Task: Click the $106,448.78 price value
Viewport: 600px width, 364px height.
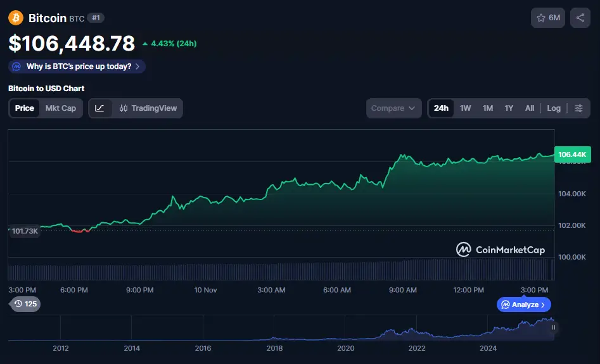Action: pyautogui.click(x=72, y=43)
